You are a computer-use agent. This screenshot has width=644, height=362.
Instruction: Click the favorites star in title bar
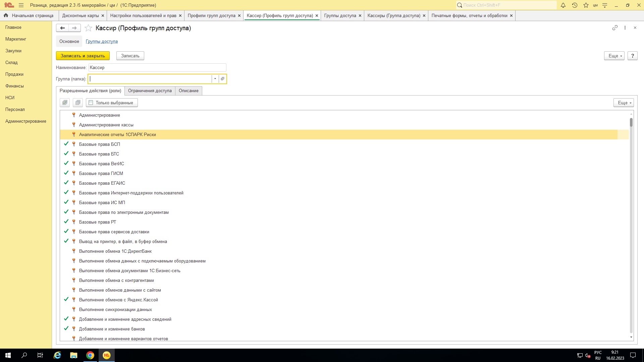tap(586, 5)
